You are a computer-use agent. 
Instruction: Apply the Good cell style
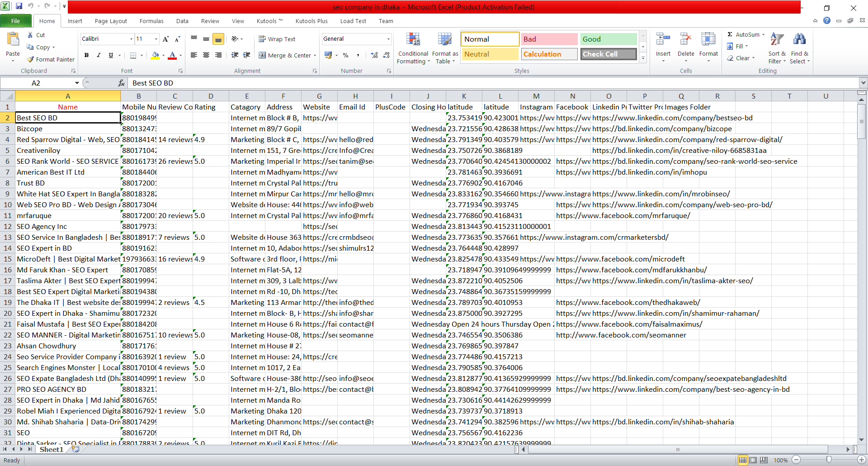[609, 39]
